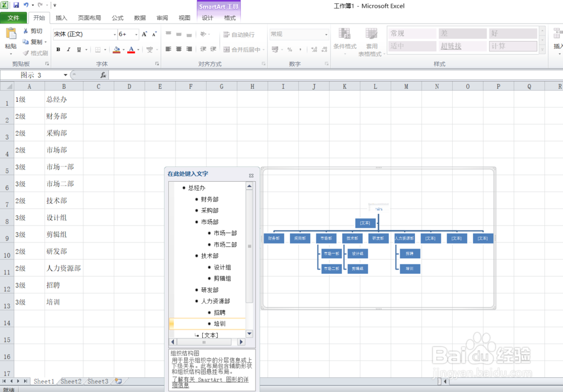Open the fill color dropdown arrow

pyautogui.click(x=123, y=49)
